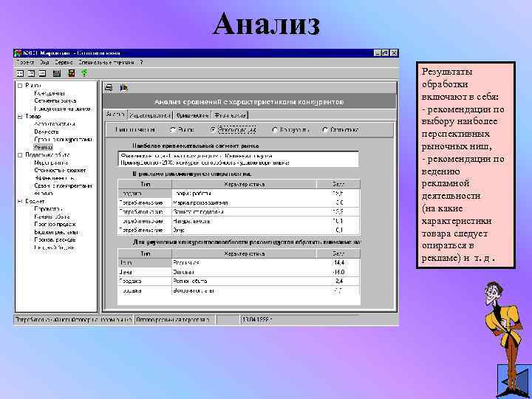This screenshot has height=399, width=532.
Task: Open the Проект menu
Action: pos(25,62)
